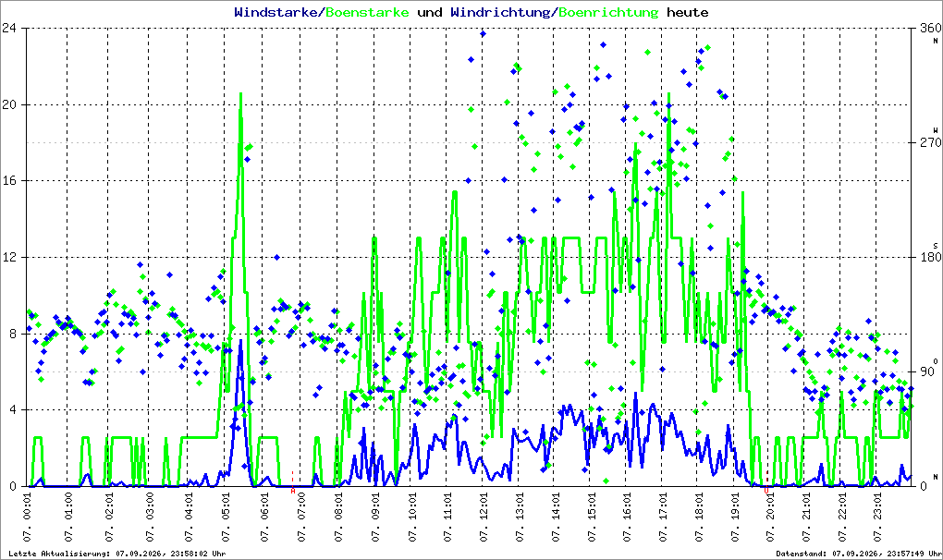Screen dimensions: 943x560
Task: Click time label '07. 07:00'
Action: pyautogui.click(x=301, y=517)
